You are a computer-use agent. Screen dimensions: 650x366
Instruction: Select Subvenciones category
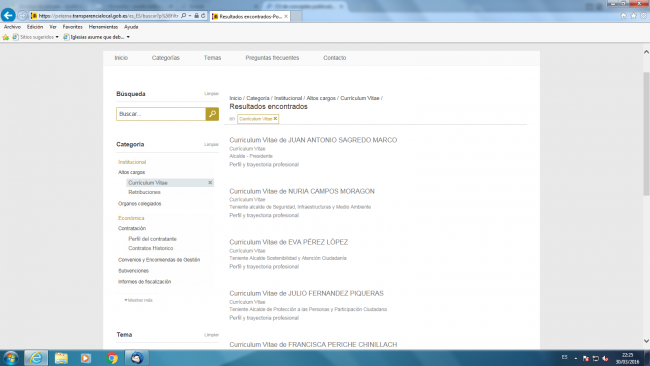coord(133,271)
